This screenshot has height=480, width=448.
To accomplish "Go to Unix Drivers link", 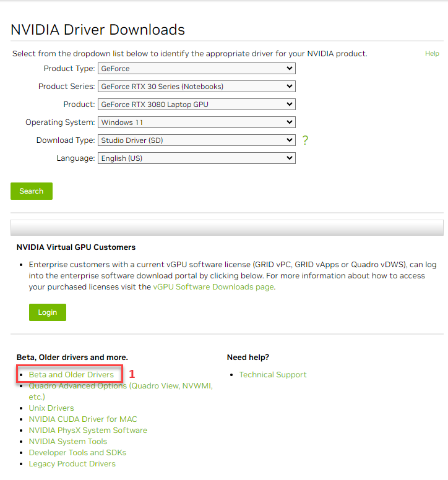I will pyautogui.click(x=51, y=408).
